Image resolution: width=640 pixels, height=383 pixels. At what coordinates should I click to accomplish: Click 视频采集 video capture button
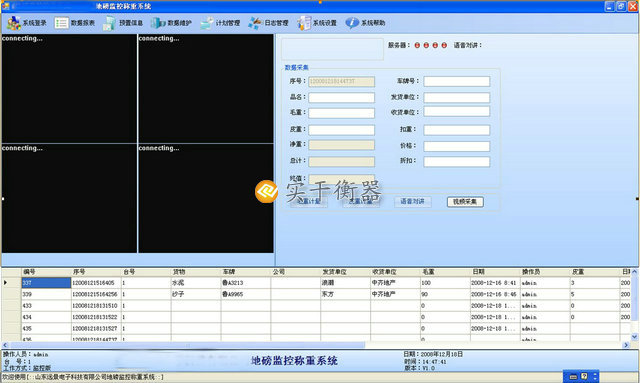pos(465,202)
